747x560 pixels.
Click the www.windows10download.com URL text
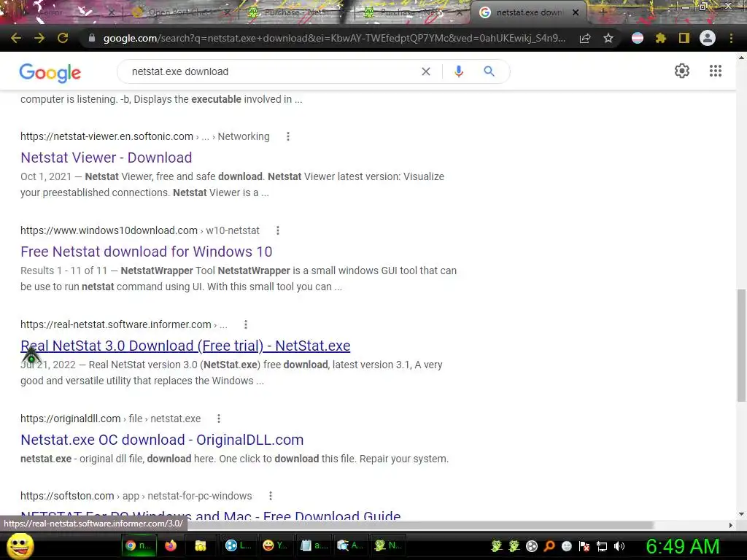pos(109,230)
